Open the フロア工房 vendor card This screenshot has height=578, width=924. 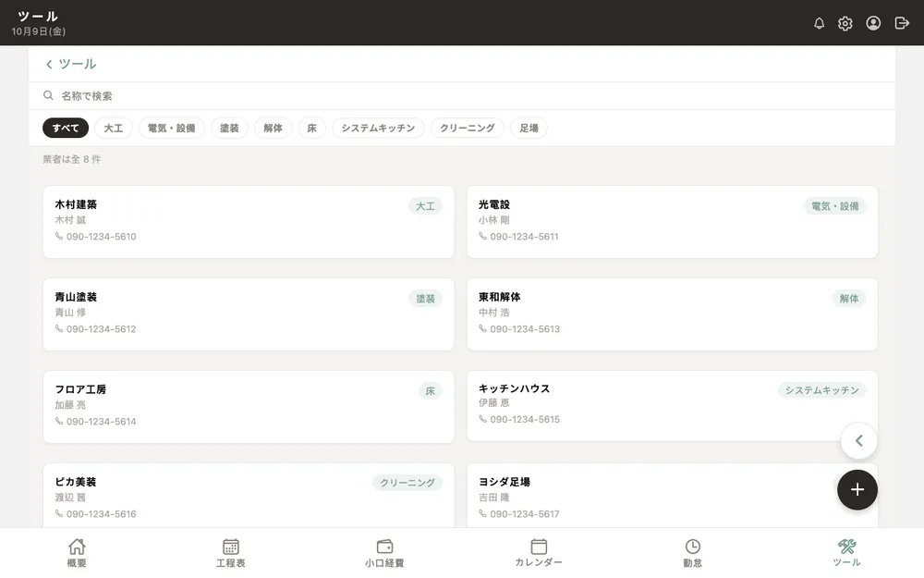tap(248, 407)
